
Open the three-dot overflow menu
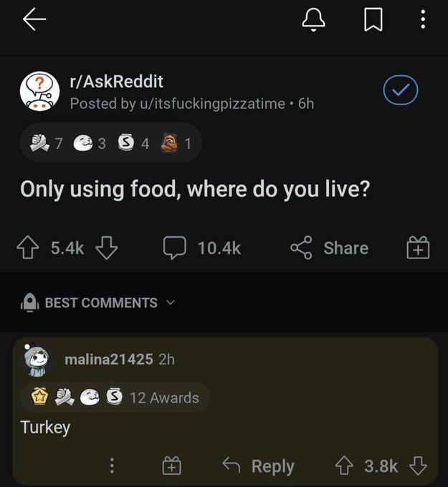point(423,21)
